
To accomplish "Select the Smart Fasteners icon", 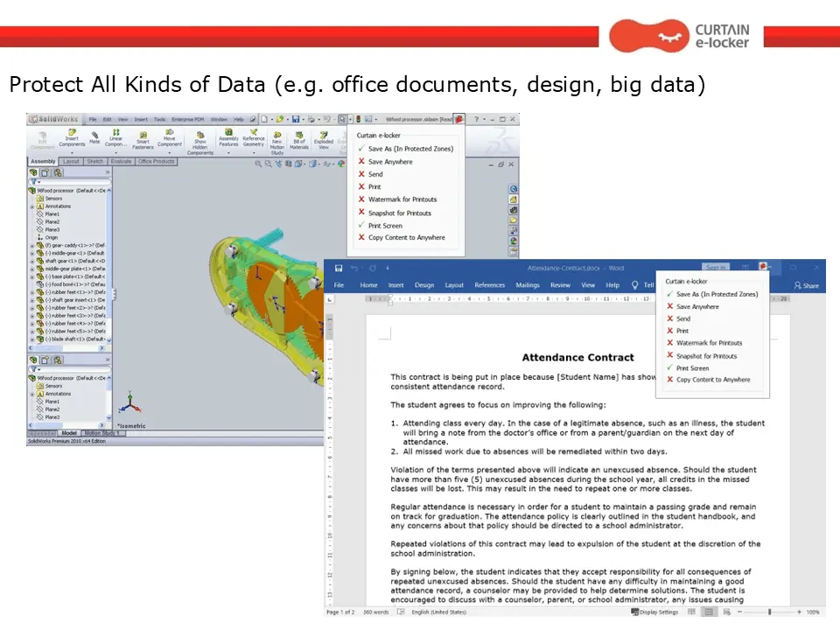I will tap(143, 140).
